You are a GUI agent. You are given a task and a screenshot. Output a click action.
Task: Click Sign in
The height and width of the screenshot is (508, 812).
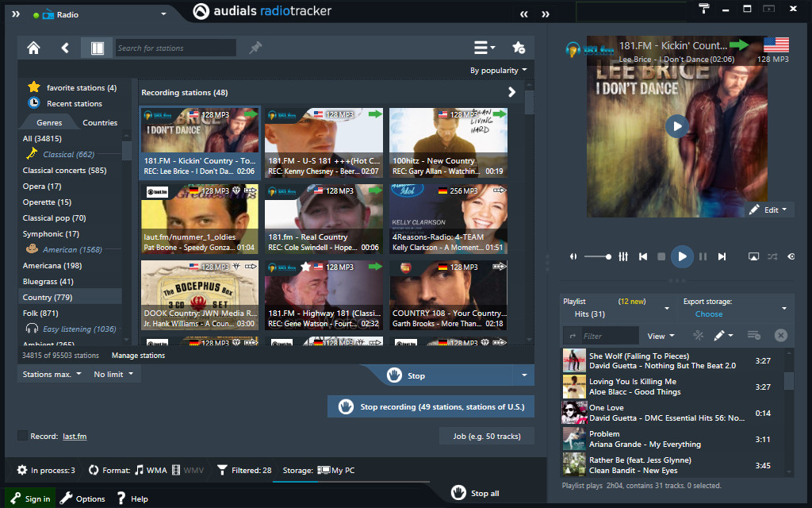31,498
